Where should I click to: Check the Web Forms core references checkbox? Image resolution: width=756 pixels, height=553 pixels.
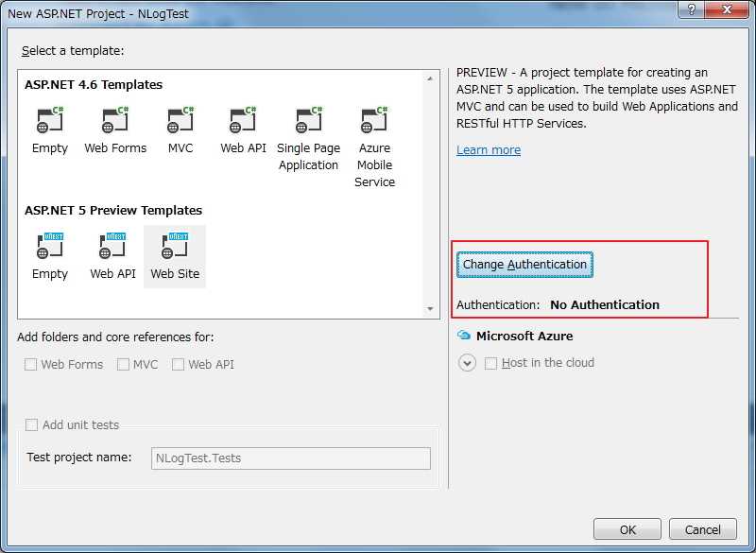31,365
